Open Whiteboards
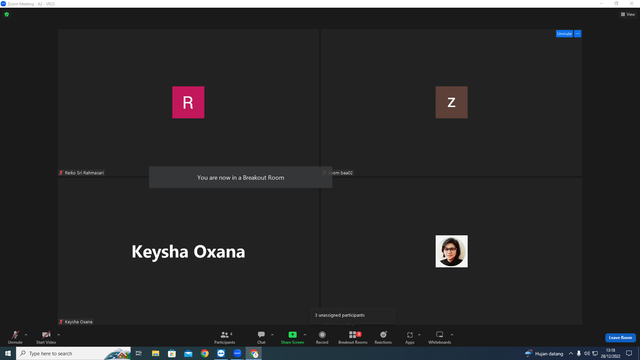 pyautogui.click(x=440, y=337)
